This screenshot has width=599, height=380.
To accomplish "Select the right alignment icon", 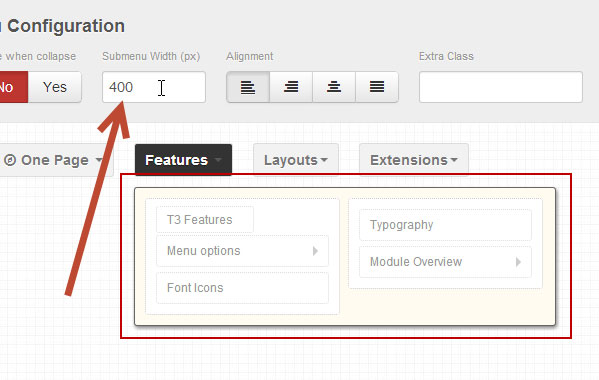I will 291,87.
